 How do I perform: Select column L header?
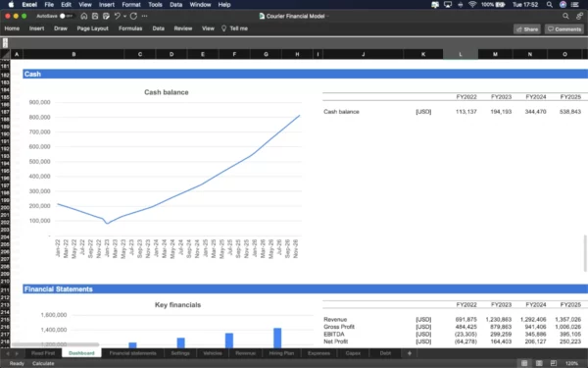pos(461,54)
